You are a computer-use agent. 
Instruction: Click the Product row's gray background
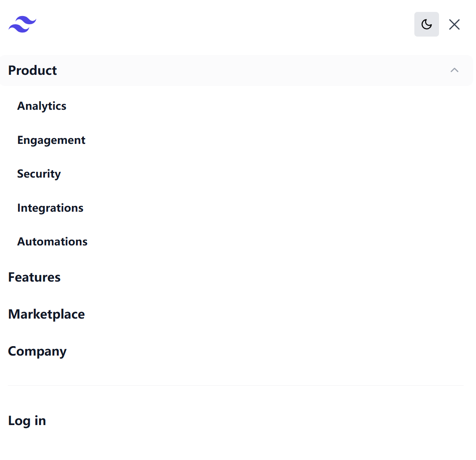tap(247, 70)
